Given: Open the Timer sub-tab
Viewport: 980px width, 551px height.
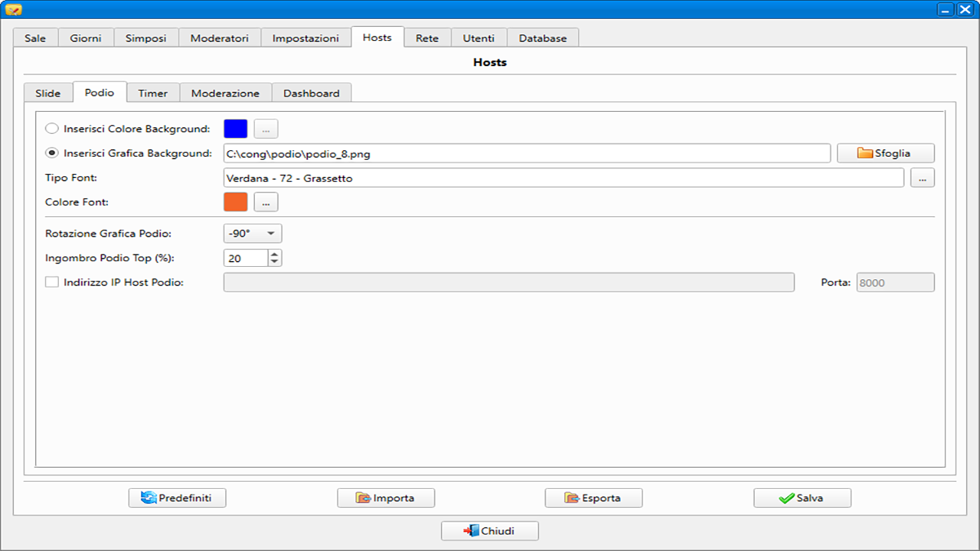Looking at the screenshot, I should point(153,93).
